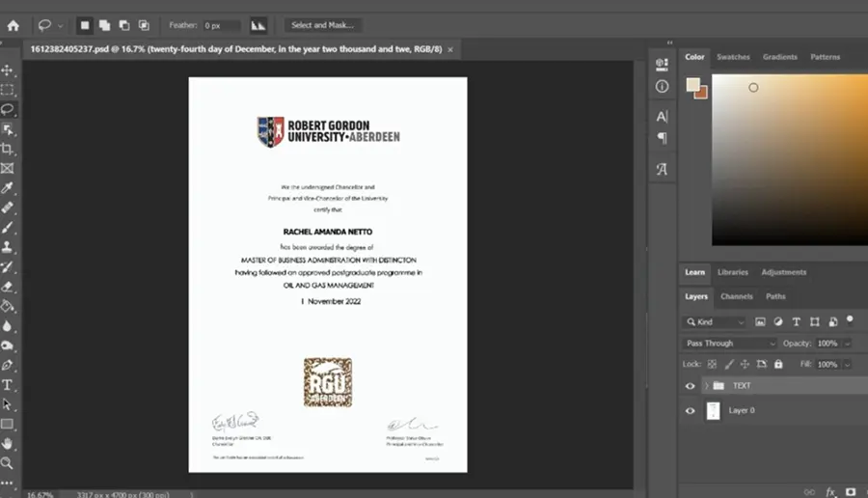Screen dimensions: 868x498
Task: Open the Pass Through blend mode dropdown
Action: click(x=729, y=344)
